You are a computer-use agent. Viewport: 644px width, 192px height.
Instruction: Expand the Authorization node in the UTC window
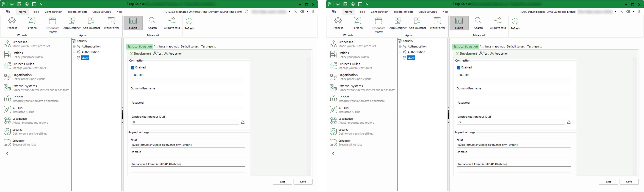pyautogui.click(x=74, y=52)
